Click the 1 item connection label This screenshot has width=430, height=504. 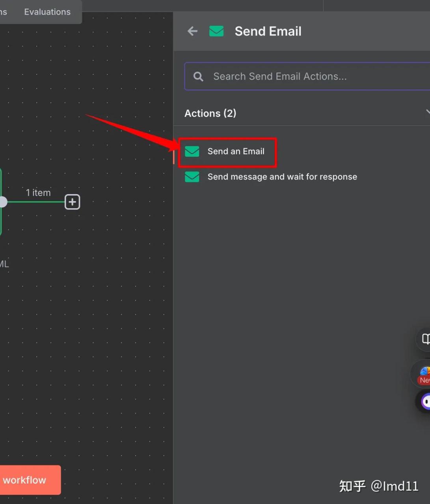pos(38,193)
